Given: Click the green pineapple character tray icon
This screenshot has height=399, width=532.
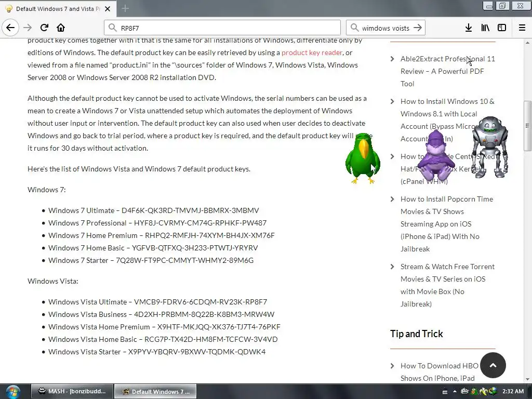Looking at the screenshot, I should 474,392.
